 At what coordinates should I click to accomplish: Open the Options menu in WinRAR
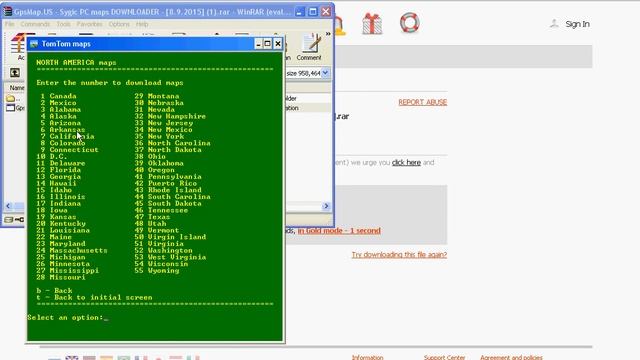pyautogui.click(x=119, y=24)
